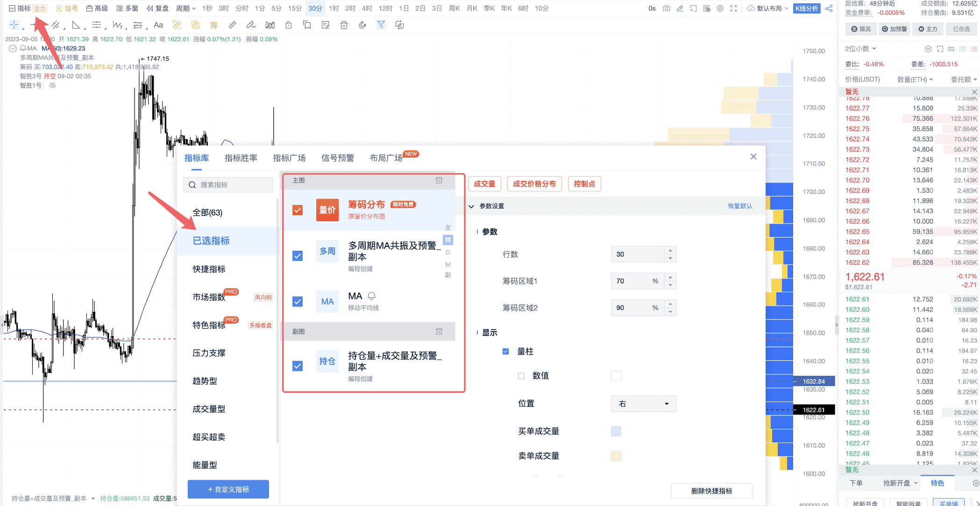The height and width of the screenshot is (506, 980).
Task: Click the 成交价格分布 button
Action: click(534, 184)
